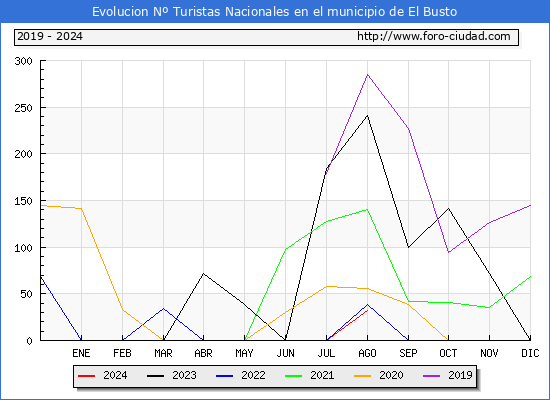The height and width of the screenshot is (400, 550).
Task: Click the 2020 legend label
Action: 391,375
